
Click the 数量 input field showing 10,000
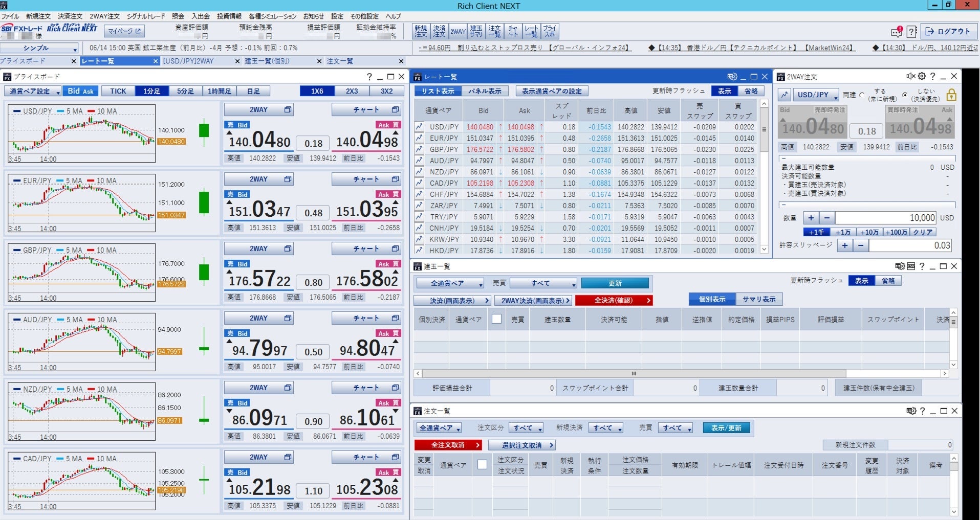point(885,218)
